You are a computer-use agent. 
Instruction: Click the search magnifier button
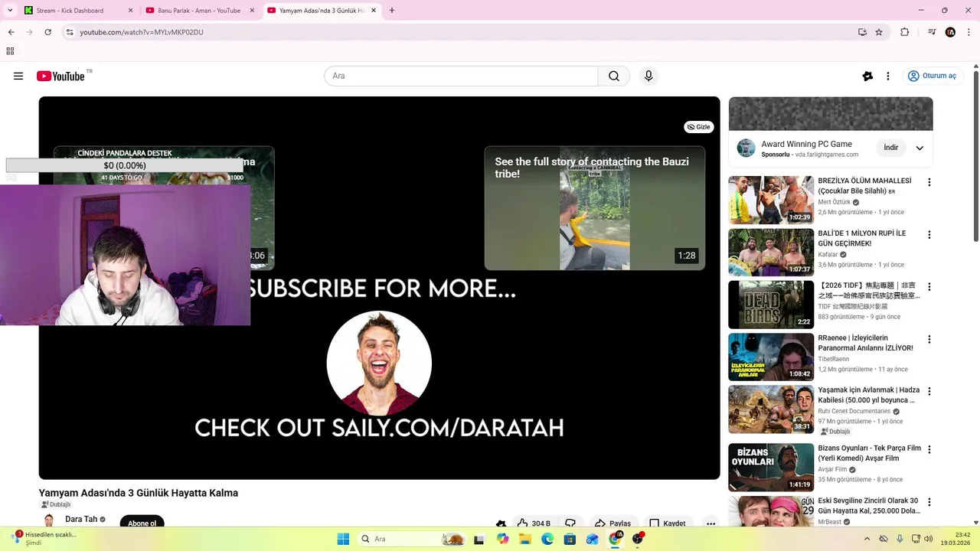[614, 76]
